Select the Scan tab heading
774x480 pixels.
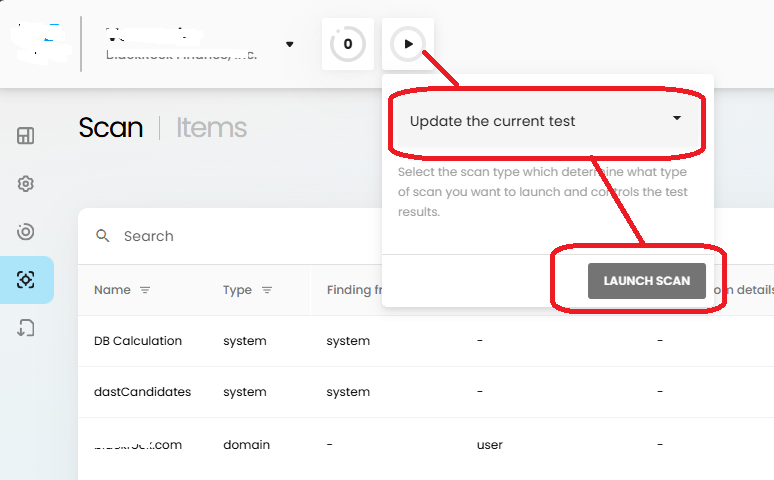[x=111, y=127]
